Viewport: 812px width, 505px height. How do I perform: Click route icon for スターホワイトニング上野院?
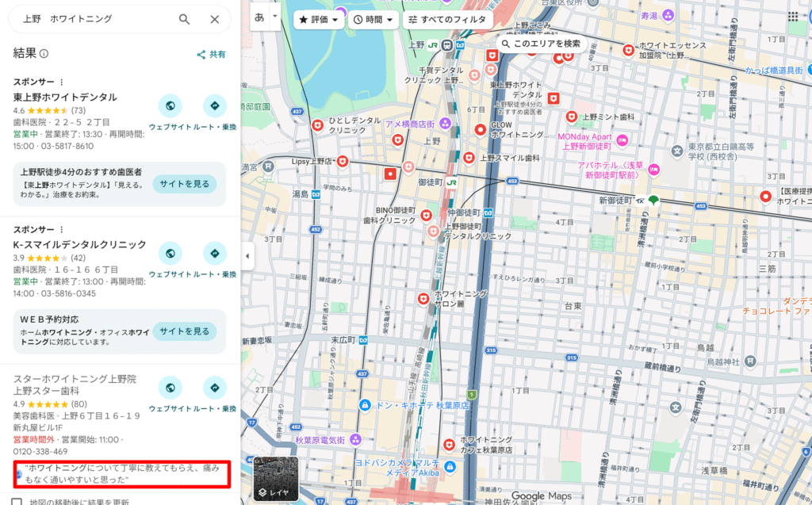215,388
